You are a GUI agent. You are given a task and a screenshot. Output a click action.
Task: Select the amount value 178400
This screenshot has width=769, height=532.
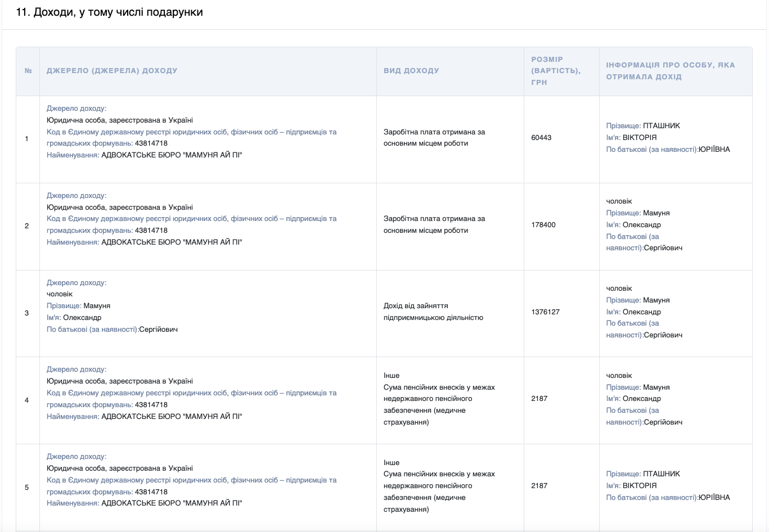click(543, 224)
